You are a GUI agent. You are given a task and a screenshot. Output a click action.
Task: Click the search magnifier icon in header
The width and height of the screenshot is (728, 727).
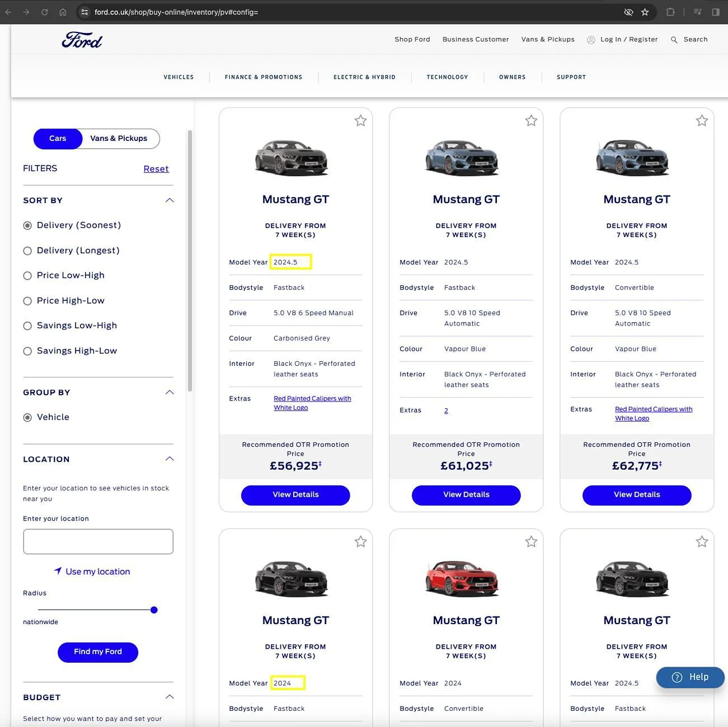pos(674,40)
